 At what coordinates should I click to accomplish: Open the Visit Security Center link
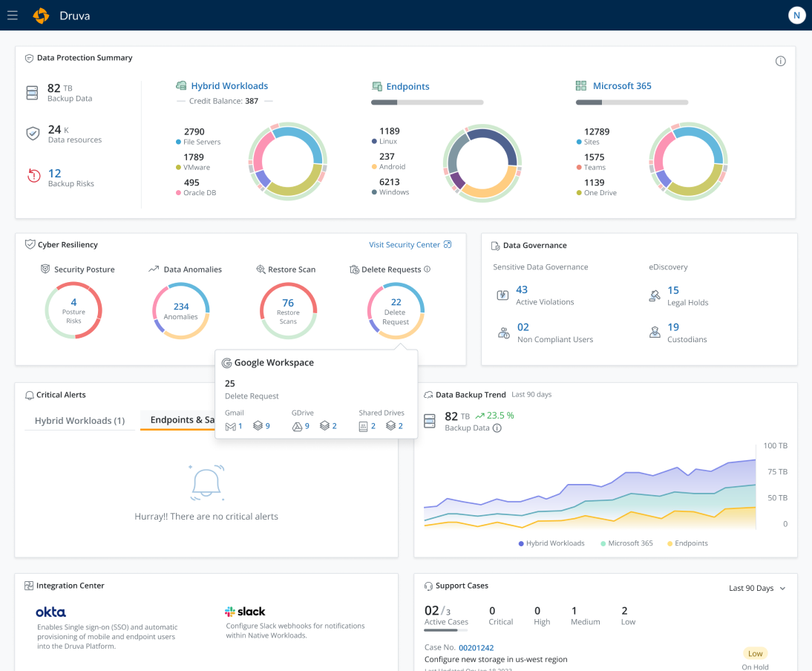410,244
